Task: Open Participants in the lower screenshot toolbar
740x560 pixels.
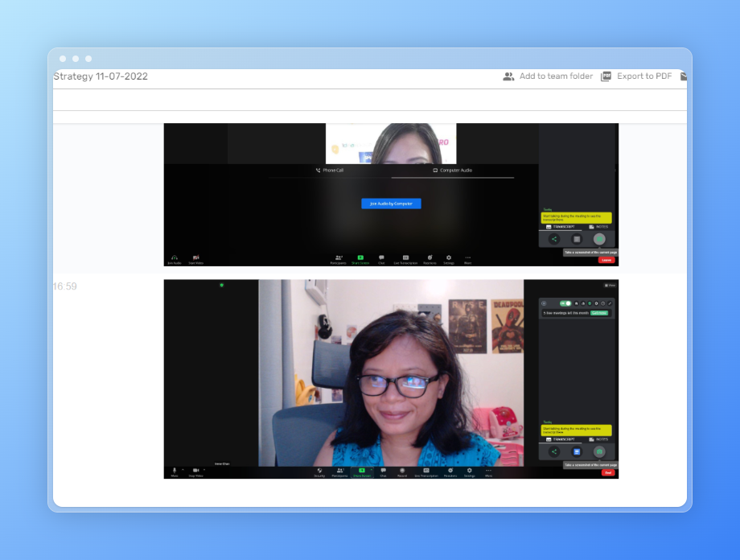Action: [x=339, y=471]
